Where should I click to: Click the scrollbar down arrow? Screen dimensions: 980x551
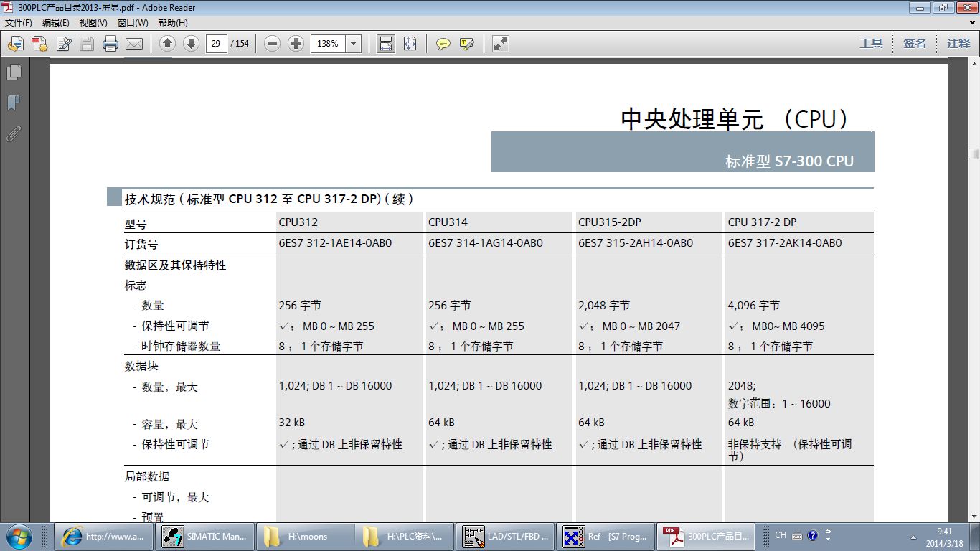click(974, 517)
